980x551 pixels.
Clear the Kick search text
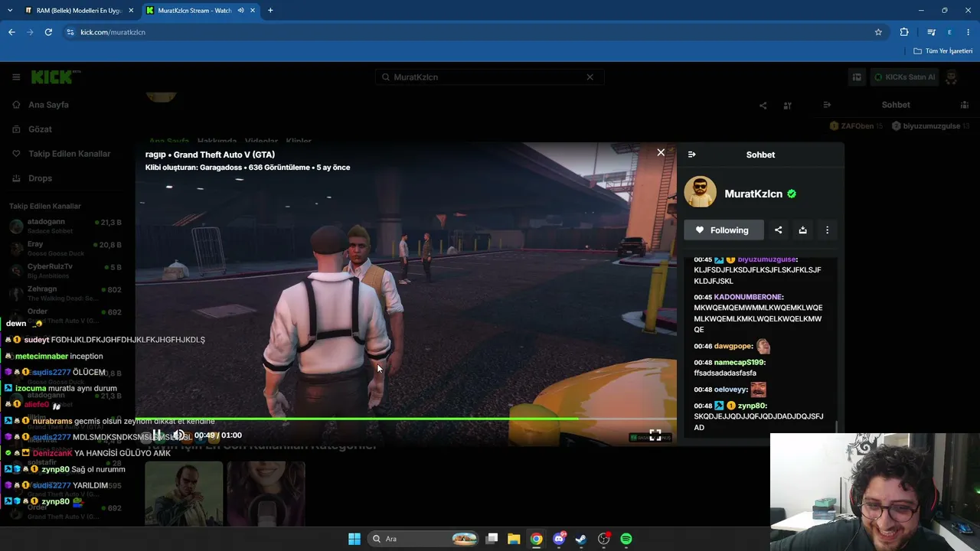[590, 77]
